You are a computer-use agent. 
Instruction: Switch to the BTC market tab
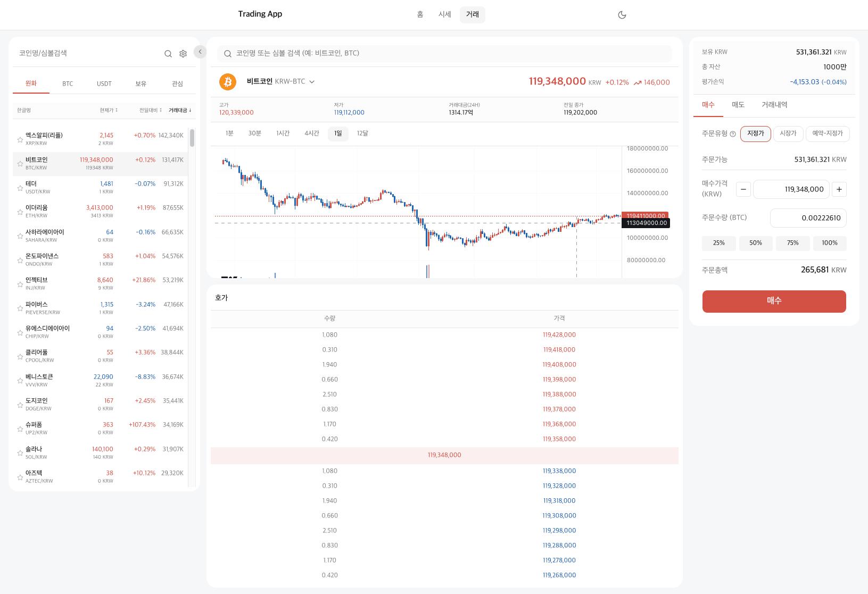coord(68,83)
